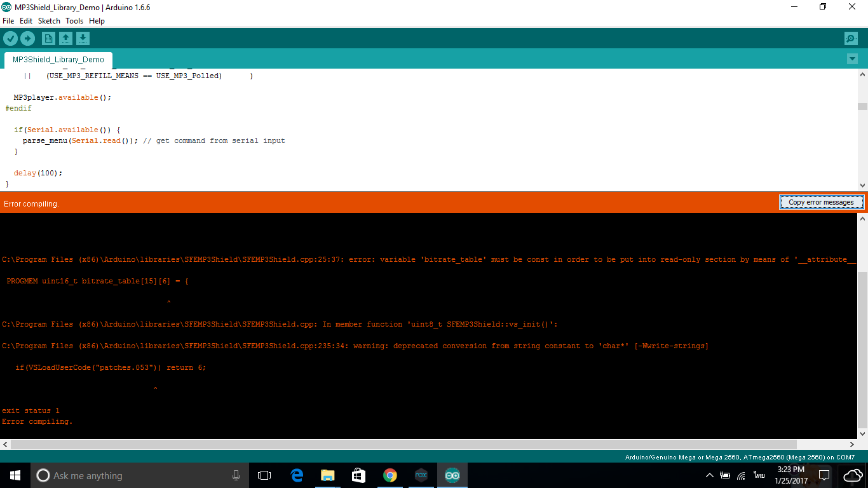The height and width of the screenshot is (488, 868).
Task: Open the Edit menu
Action: click(26, 21)
